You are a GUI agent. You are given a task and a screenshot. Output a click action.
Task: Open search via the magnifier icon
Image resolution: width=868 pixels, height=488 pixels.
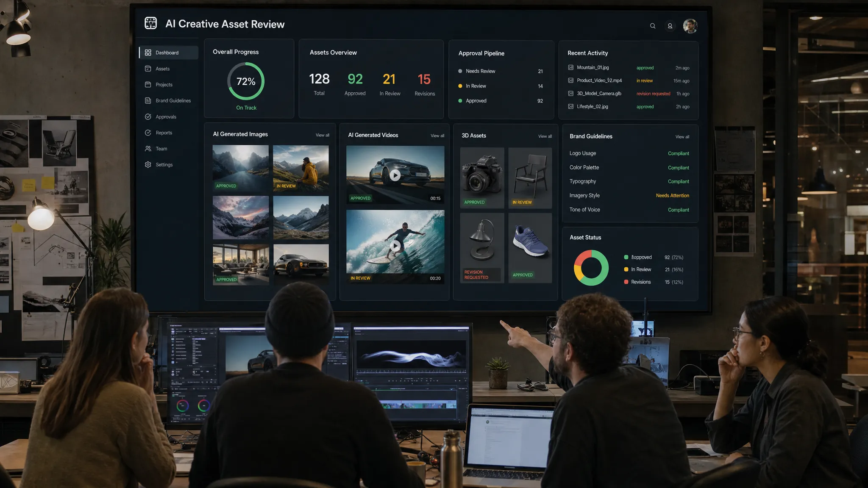coord(653,26)
